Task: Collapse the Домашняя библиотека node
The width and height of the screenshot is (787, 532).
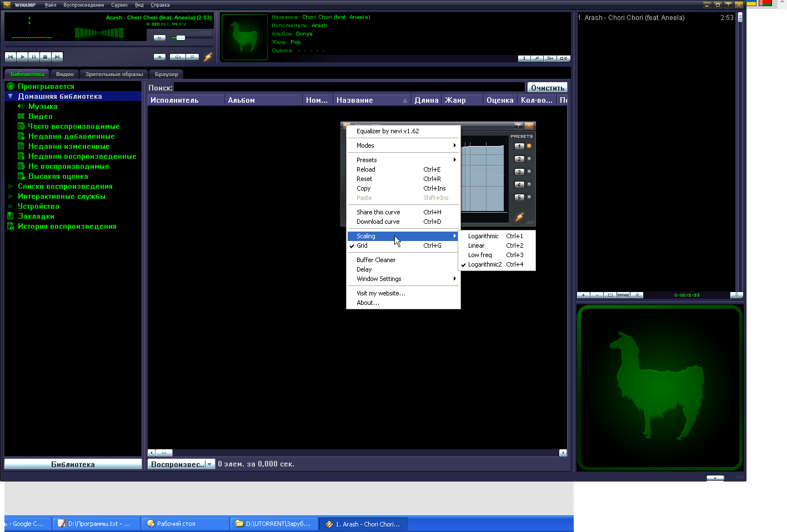Action: 10,96
